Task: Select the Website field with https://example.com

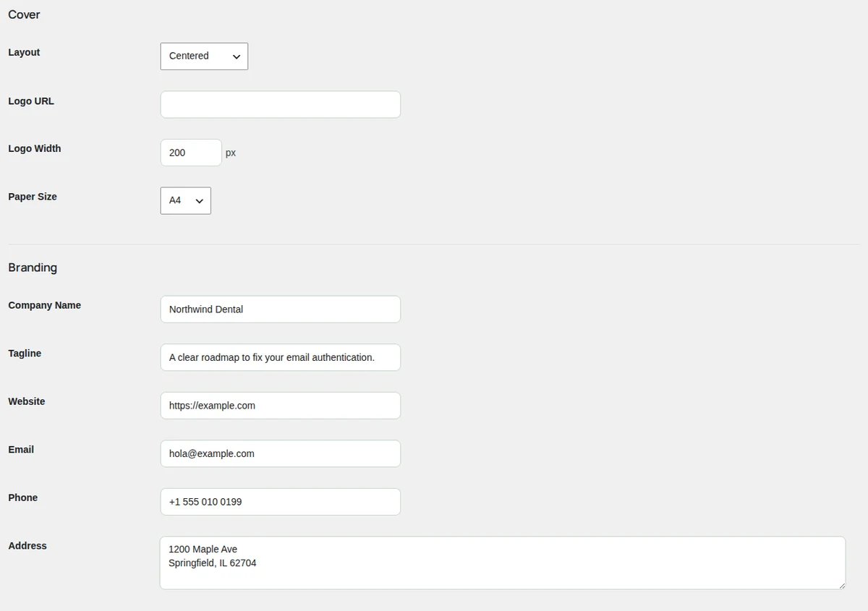Action: coord(280,406)
